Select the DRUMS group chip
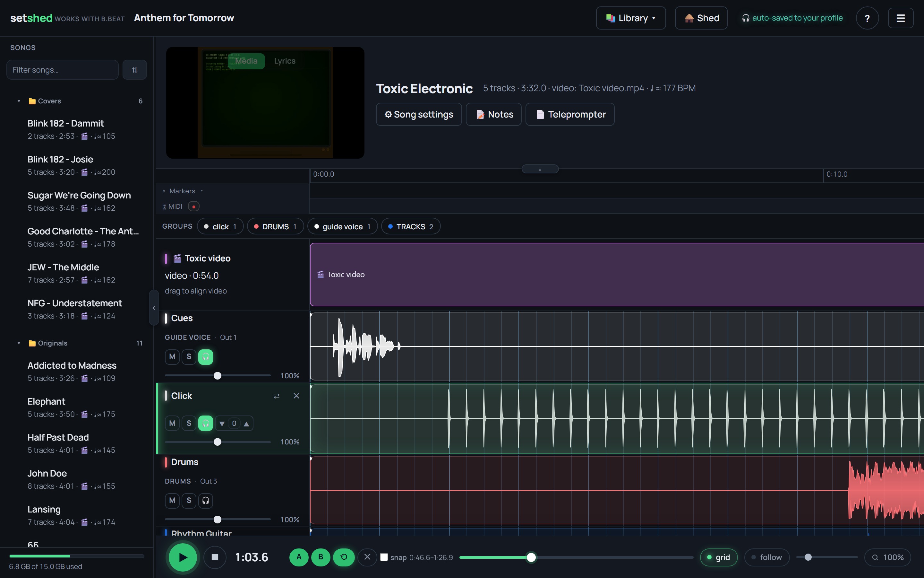The image size is (924, 578). (x=275, y=227)
